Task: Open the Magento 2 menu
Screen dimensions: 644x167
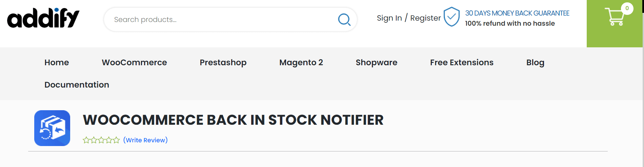Action: coord(301,63)
